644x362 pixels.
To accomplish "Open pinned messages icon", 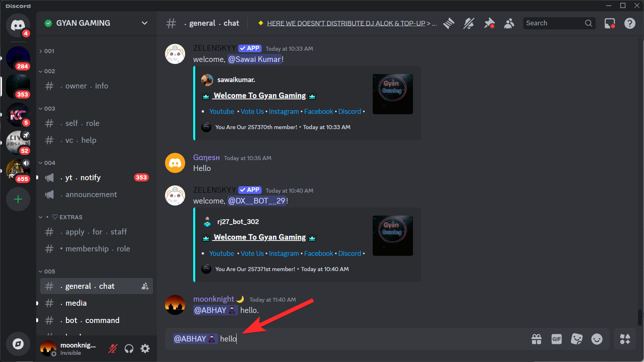I will [x=489, y=23].
